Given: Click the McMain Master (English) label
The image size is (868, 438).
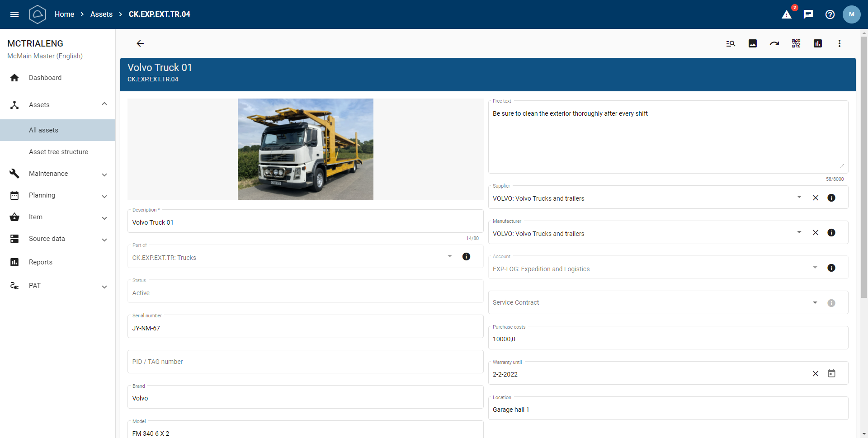Looking at the screenshot, I should coord(45,56).
